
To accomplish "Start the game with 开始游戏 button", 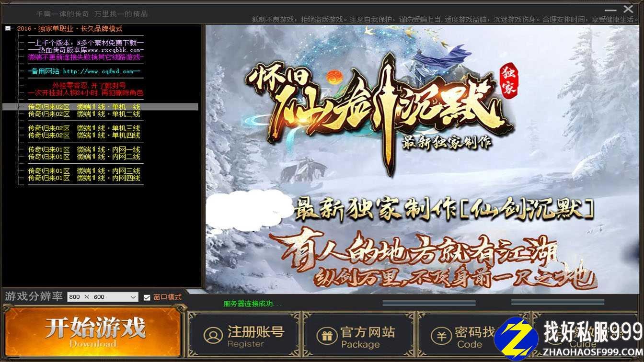I will pos(93,331).
